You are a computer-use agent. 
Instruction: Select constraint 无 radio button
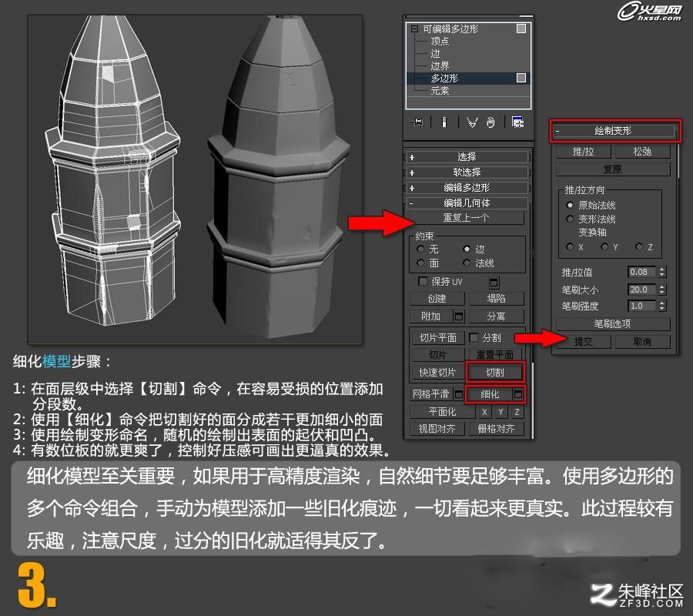pos(420,249)
